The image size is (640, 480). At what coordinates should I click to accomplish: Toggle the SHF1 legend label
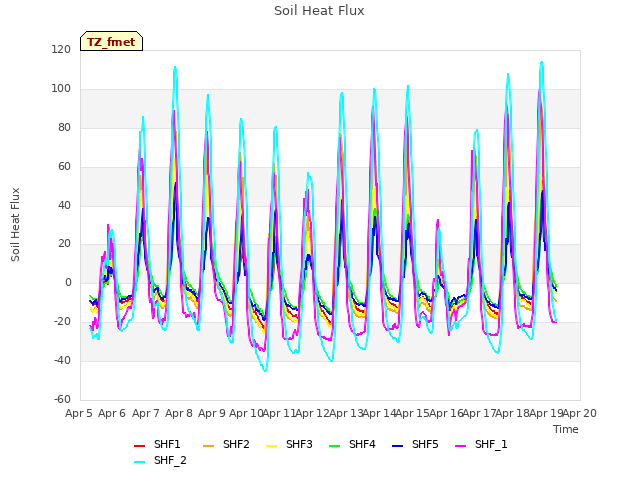[167, 444]
